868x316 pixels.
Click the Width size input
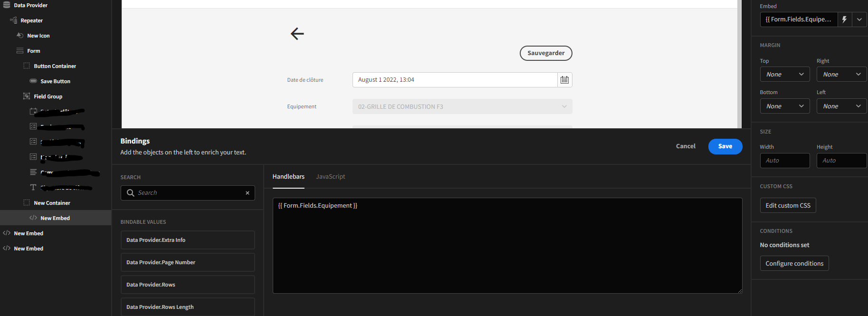tap(785, 161)
